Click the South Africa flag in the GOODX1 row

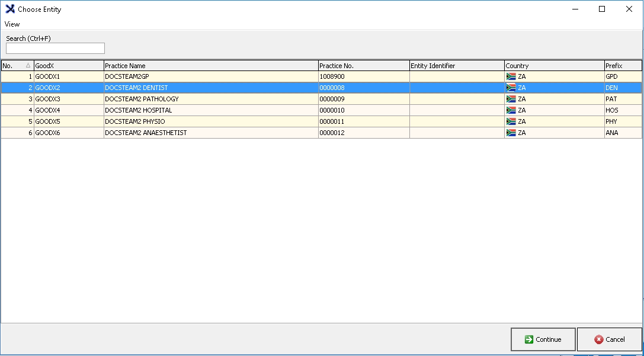[x=511, y=76]
